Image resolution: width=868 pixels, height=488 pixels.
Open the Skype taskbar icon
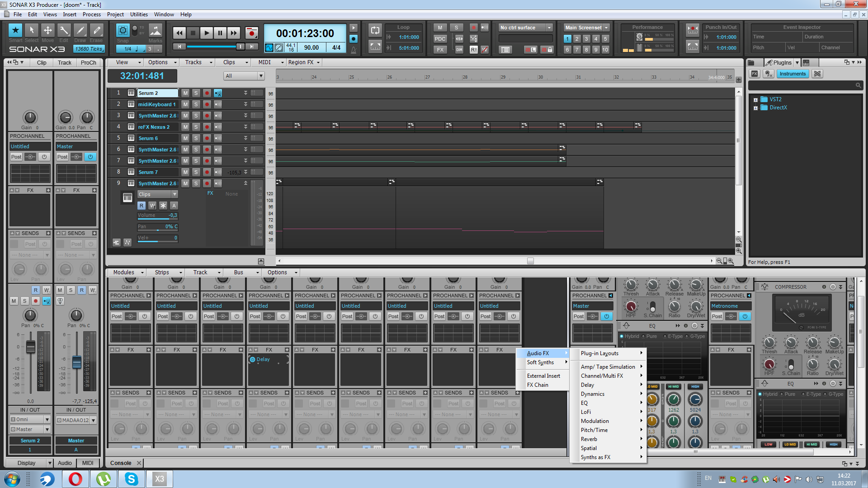pyautogui.click(x=131, y=479)
